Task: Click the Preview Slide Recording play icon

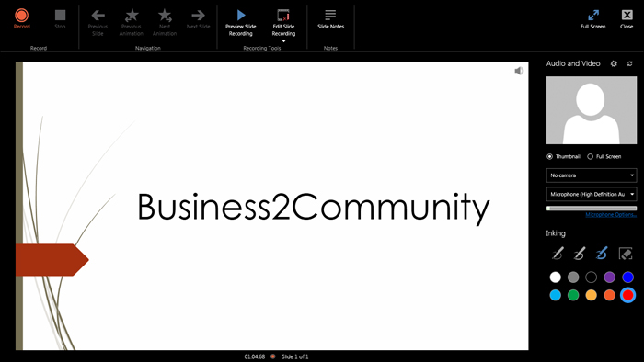Action: click(x=241, y=16)
